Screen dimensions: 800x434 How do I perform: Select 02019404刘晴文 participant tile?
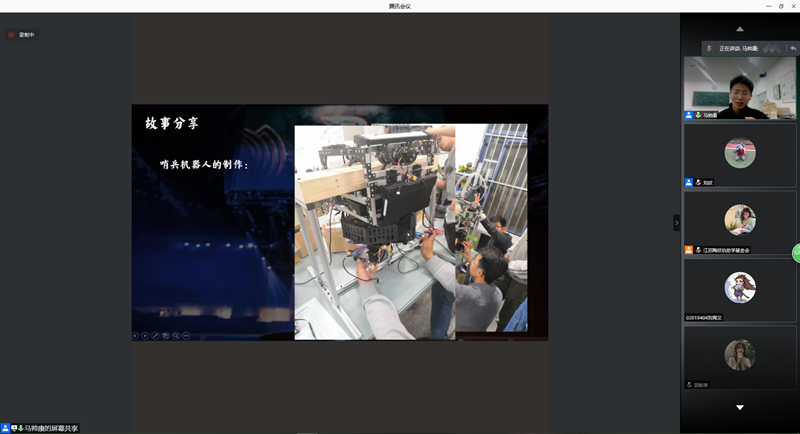pyautogui.click(x=739, y=289)
